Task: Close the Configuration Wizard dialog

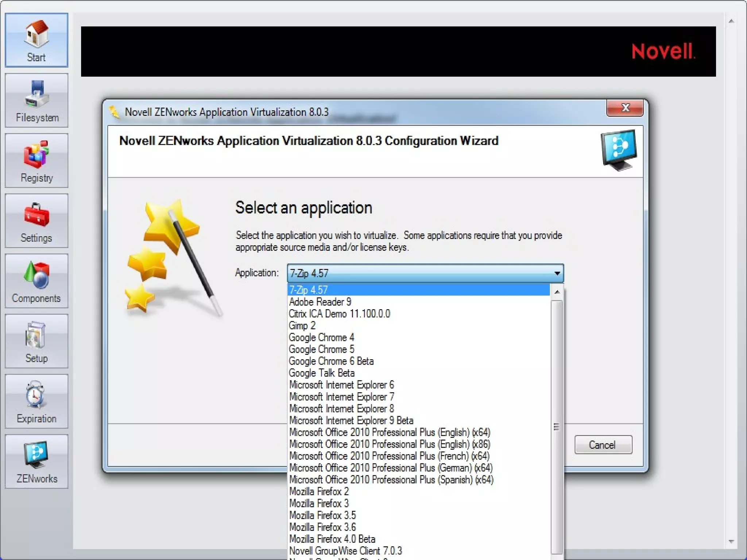Action: (x=625, y=108)
